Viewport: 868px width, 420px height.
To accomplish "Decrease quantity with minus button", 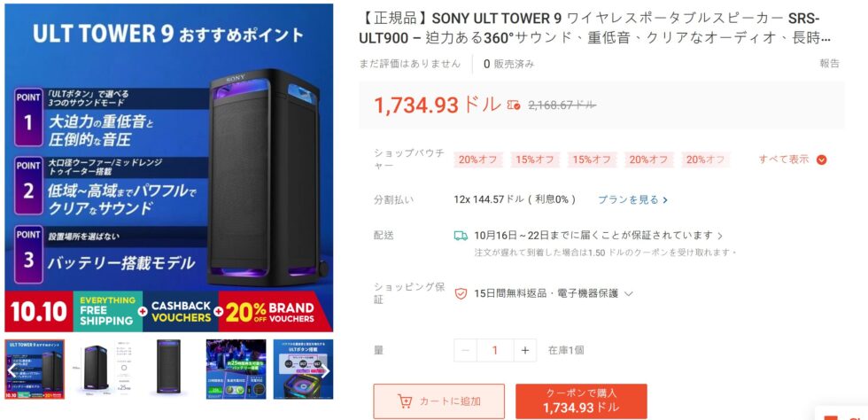I will 466,350.
